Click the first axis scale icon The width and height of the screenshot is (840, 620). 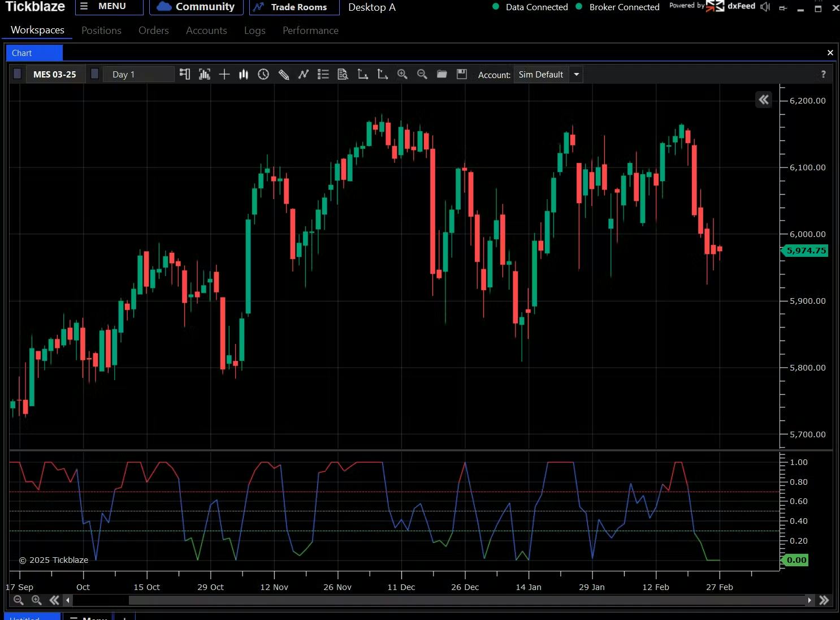(363, 74)
